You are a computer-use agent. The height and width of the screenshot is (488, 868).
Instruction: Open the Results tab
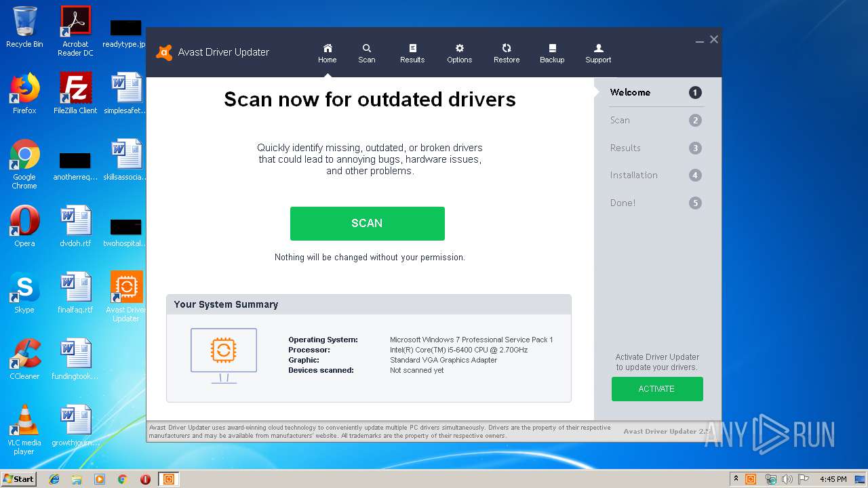[x=412, y=54]
